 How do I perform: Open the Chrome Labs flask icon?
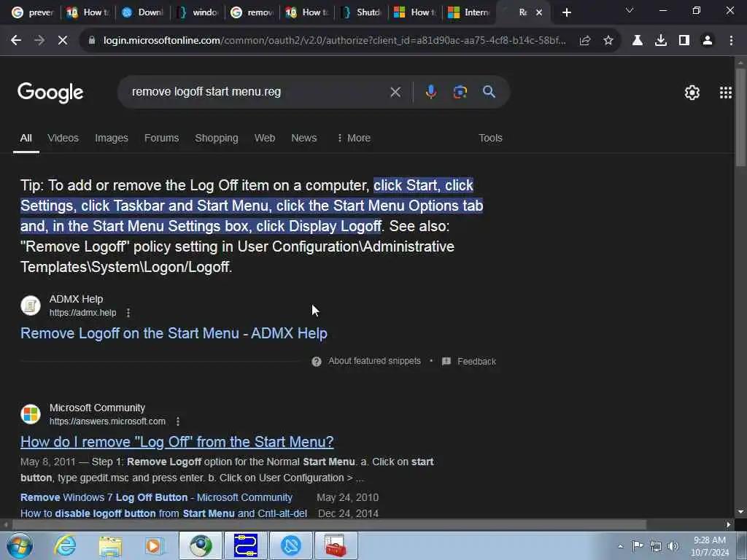point(638,41)
